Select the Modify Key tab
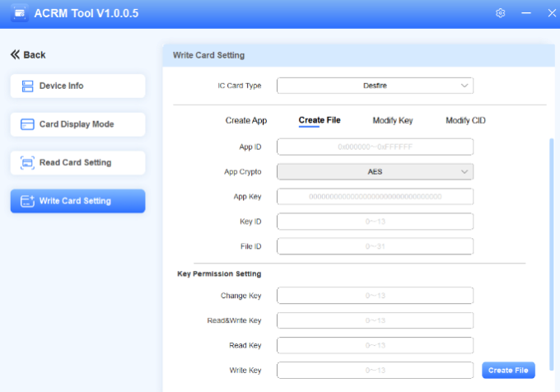The height and width of the screenshot is (392, 560). pos(393,120)
